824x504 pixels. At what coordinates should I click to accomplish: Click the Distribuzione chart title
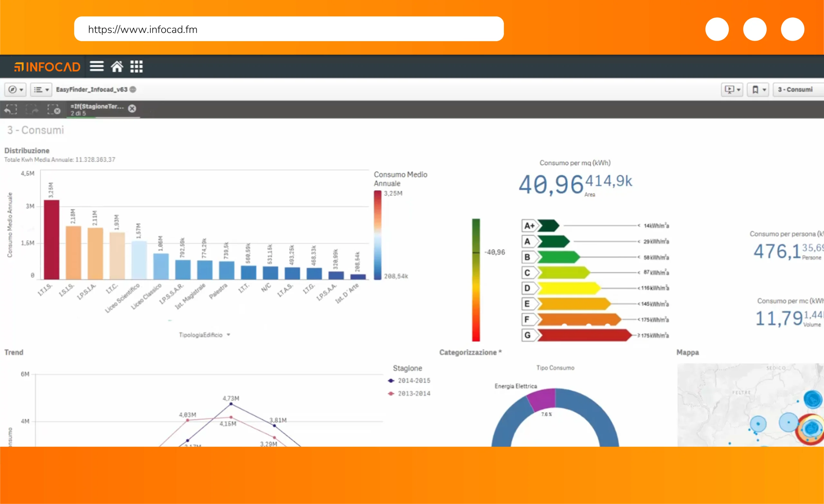pyautogui.click(x=27, y=151)
